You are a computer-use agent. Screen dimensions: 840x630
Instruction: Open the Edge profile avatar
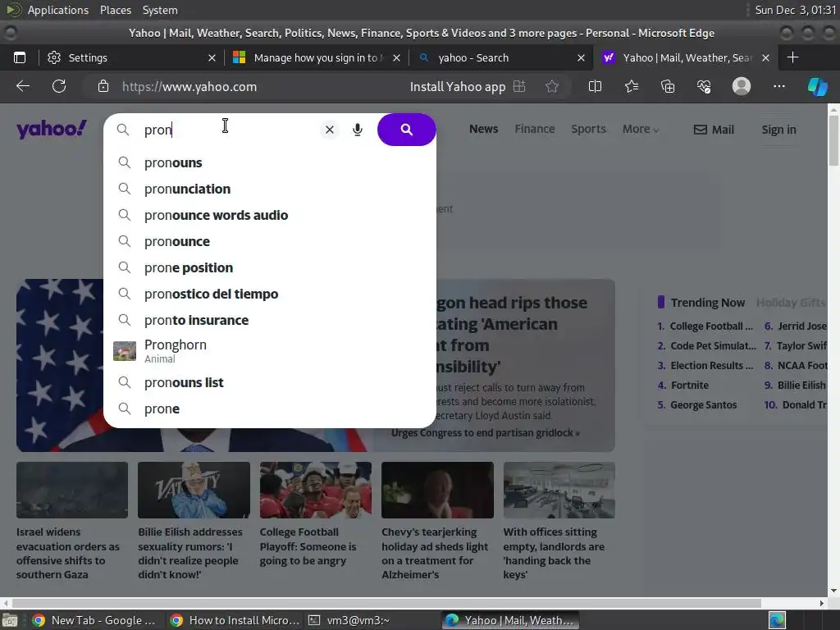pyautogui.click(x=742, y=86)
